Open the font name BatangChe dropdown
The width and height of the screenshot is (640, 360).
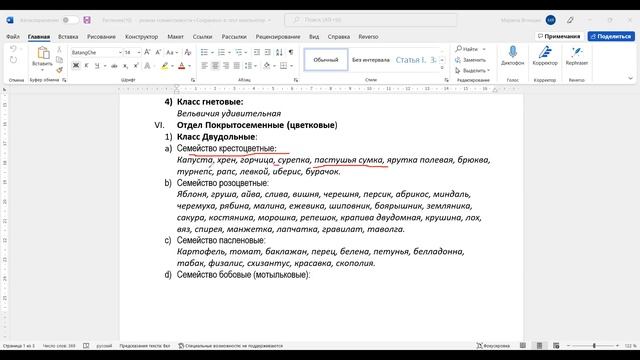click(x=120, y=53)
